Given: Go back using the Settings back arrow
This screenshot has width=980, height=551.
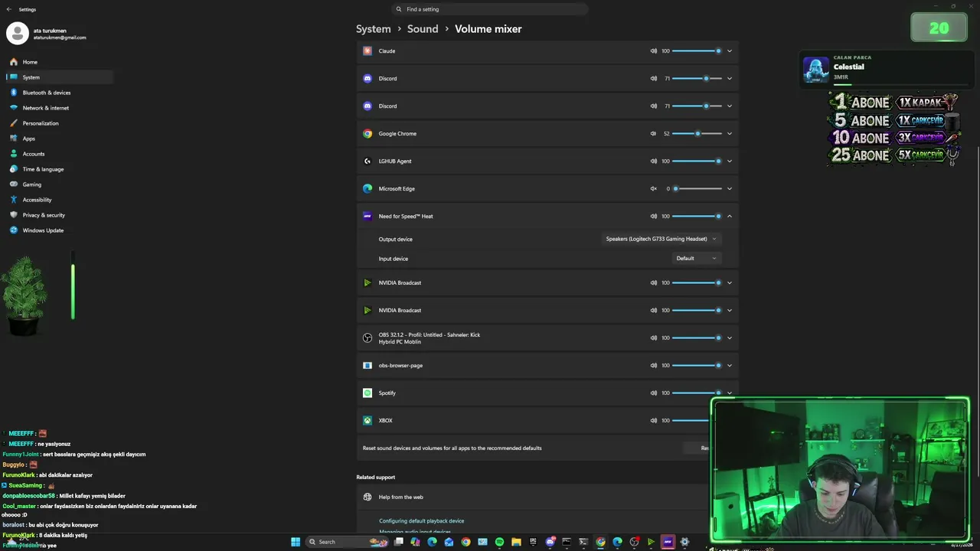Looking at the screenshot, I should (x=8, y=9).
